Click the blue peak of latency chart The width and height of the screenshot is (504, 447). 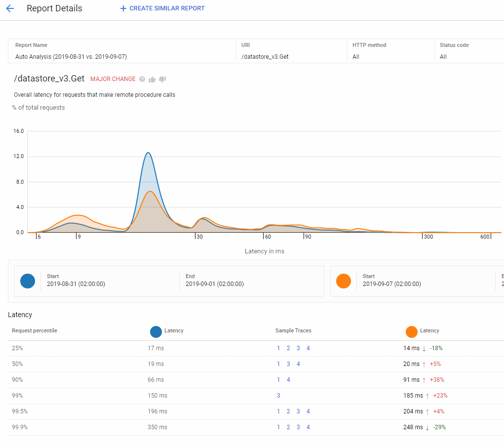pyautogui.click(x=148, y=153)
